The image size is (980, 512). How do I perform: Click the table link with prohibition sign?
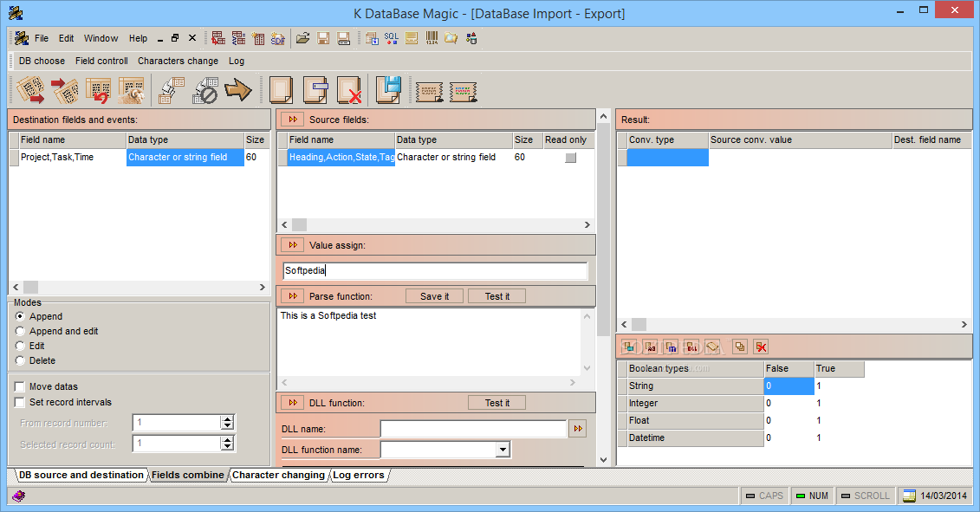click(x=205, y=91)
